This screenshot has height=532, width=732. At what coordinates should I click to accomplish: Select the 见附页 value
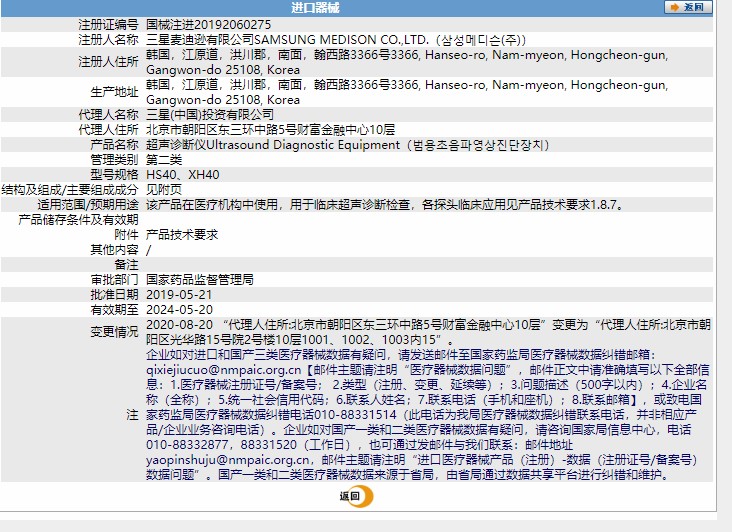[164, 189]
